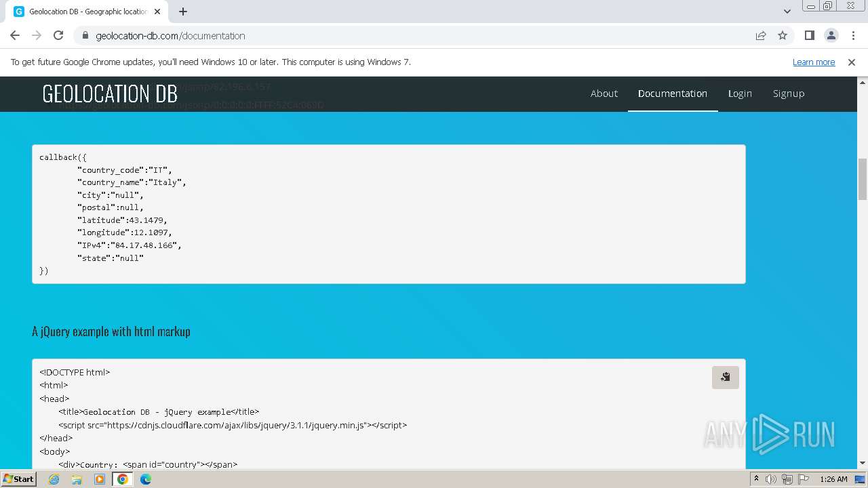Click the Geolocation DB title code line
The image size is (868, 488).
(x=159, y=411)
